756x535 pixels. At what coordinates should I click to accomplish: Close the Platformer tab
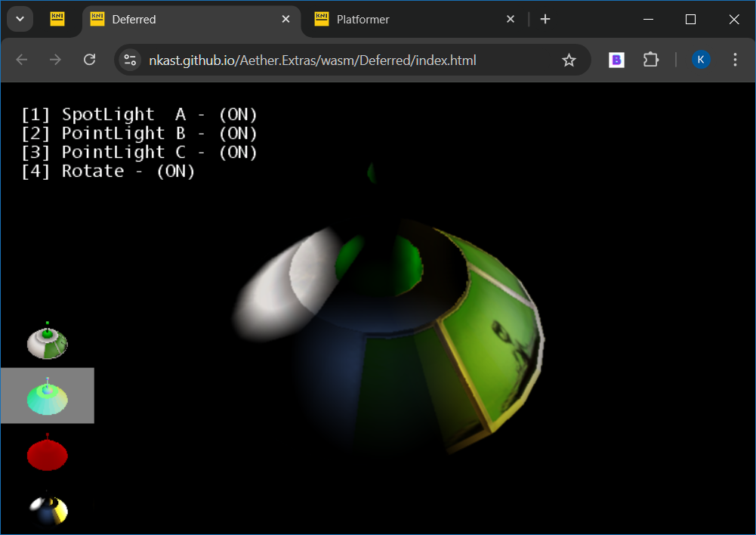coord(511,20)
